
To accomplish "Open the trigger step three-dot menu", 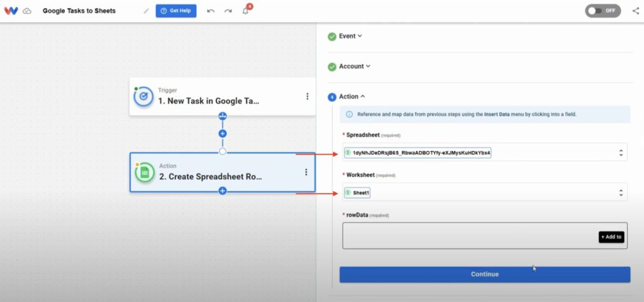I will click(307, 96).
